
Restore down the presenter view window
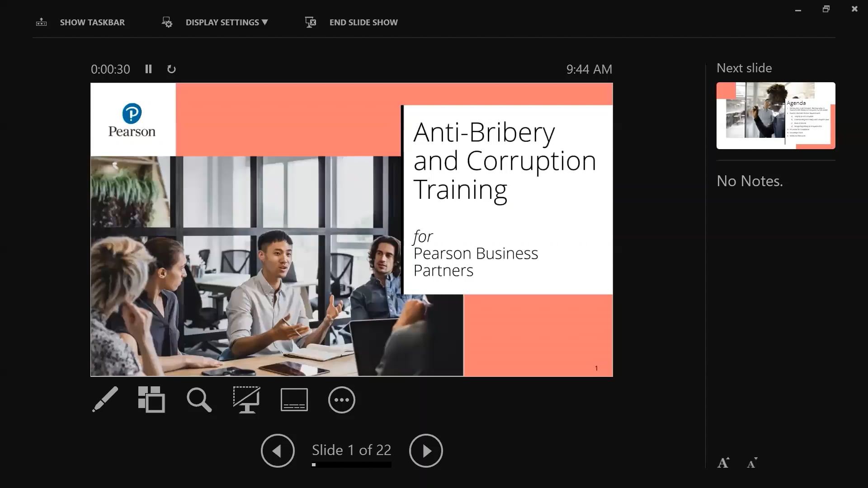click(826, 9)
